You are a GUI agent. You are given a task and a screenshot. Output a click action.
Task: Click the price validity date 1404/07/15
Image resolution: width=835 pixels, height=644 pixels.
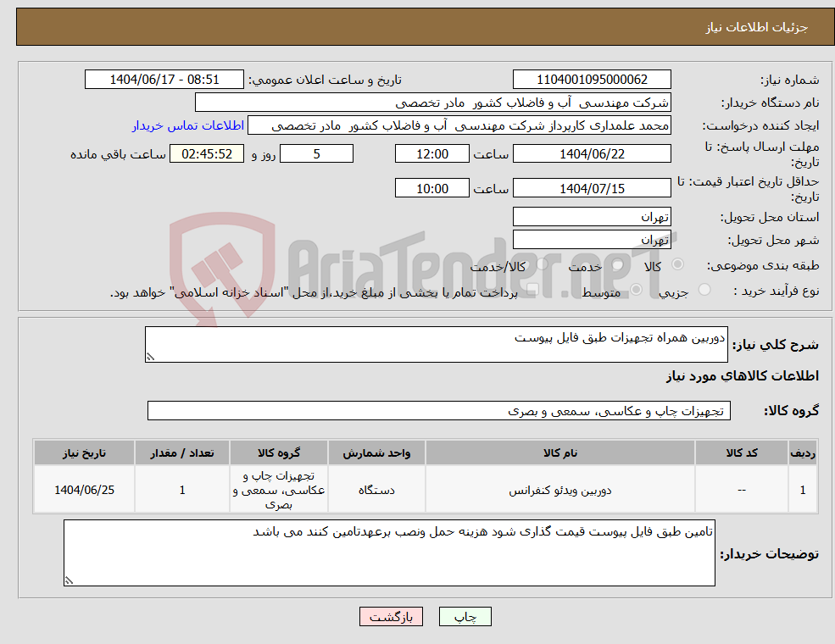tap(591, 187)
